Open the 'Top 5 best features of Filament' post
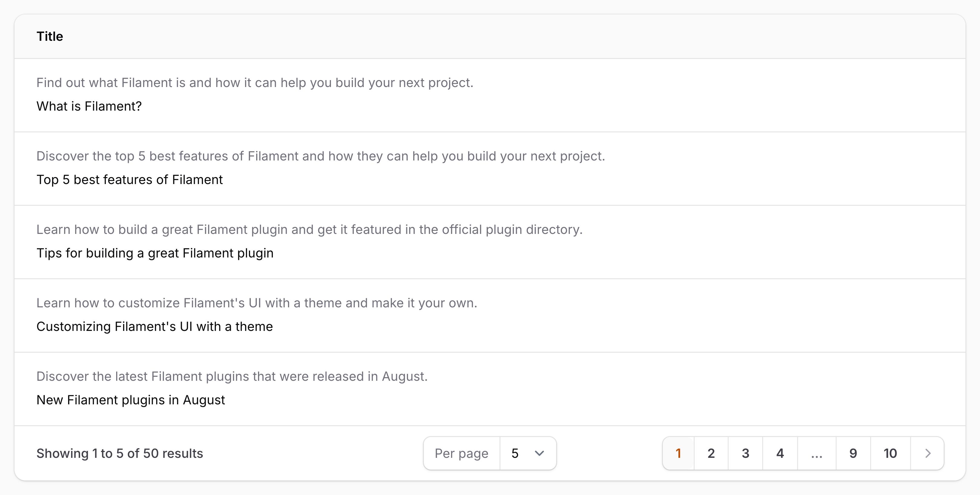 [x=129, y=180]
